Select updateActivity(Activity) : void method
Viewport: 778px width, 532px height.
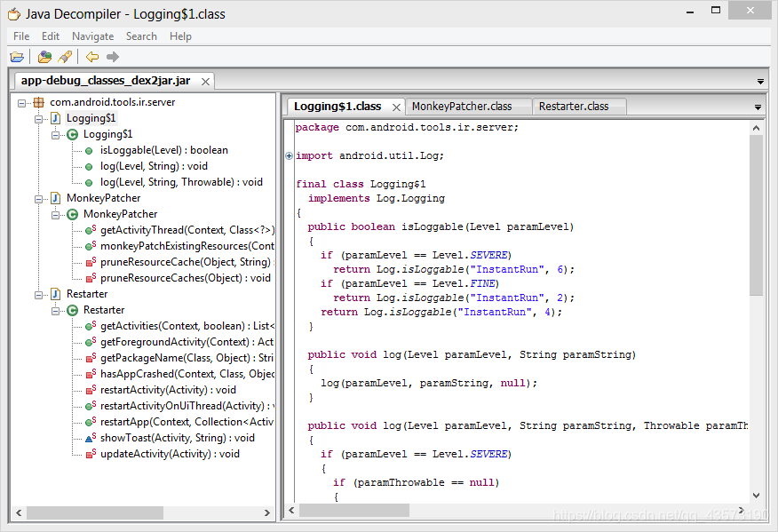pos(170,454)
